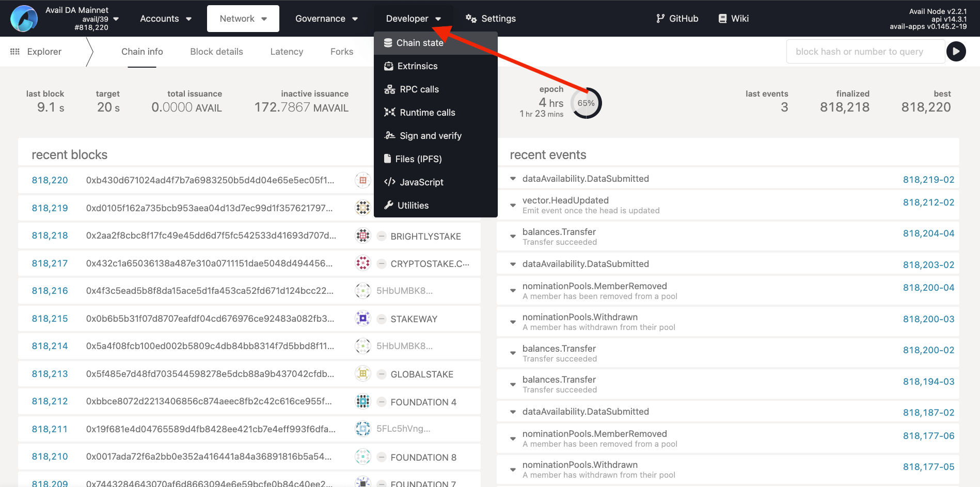Viewport: 980px width, 487px height.
Task: Click the FOUNDATION 4 validator identicon
Action: (363, 401)
